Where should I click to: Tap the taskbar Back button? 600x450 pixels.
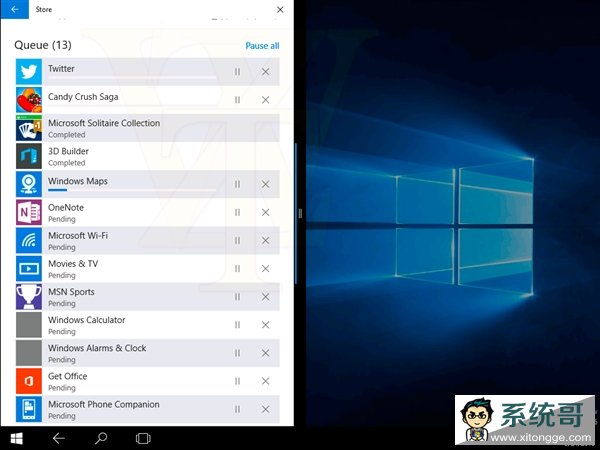[x=59, y=439]
